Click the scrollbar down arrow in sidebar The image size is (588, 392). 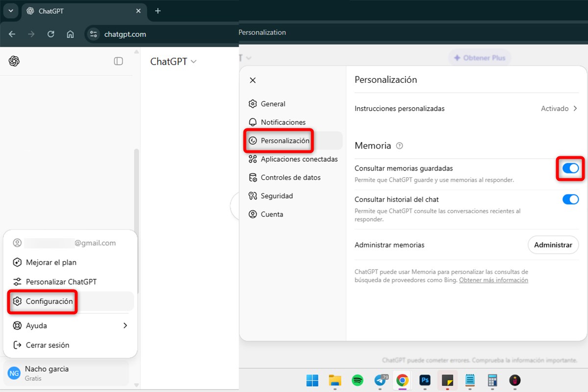click(x=137, y=385)
